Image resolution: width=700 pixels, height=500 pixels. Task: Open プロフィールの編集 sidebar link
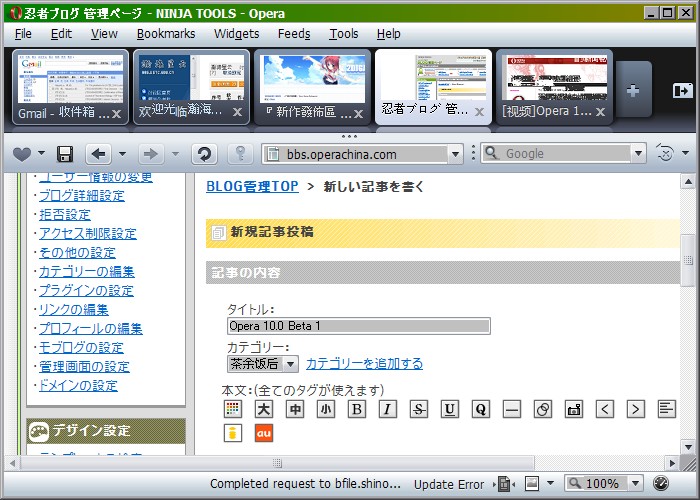tap(91, 329)
